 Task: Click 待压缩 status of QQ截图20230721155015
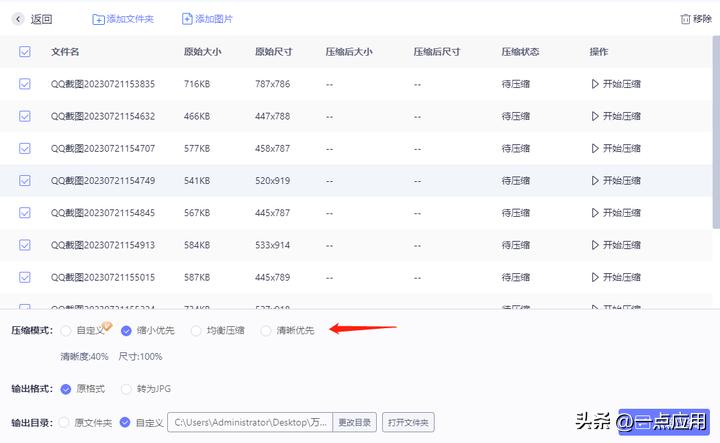(x=516, y=277)
